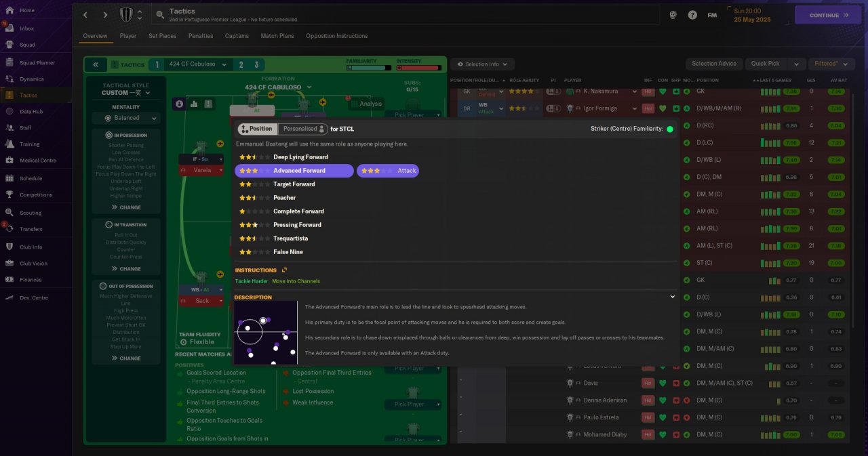Click Selection Advice button
The image size is (868, 456).
[714, 64]
